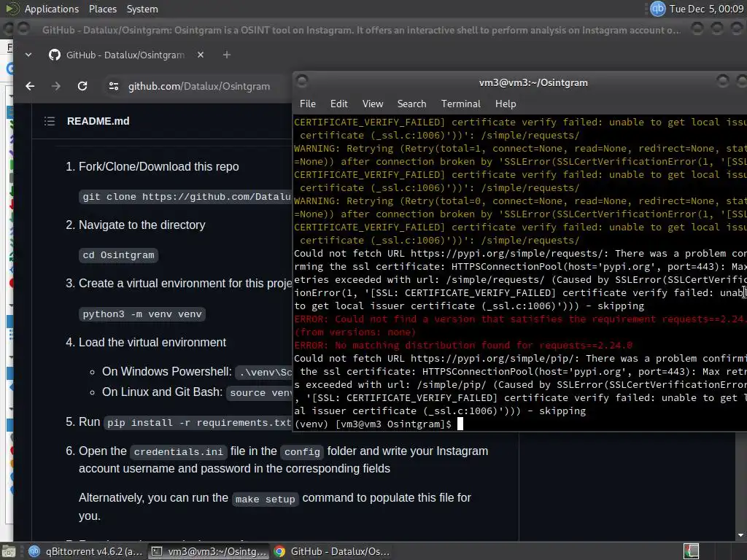
Task: Click the terminal title vm3@vm3:~/Osintgram
Action: point(533,82)
